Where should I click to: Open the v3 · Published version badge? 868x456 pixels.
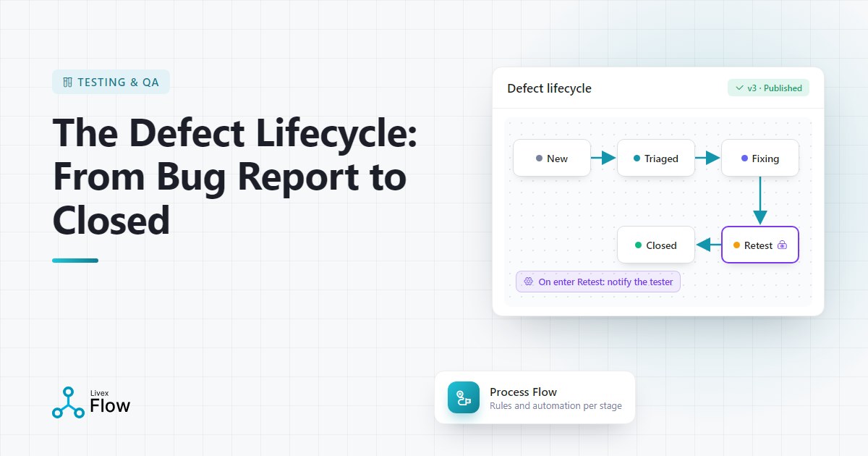click(768, 88)
